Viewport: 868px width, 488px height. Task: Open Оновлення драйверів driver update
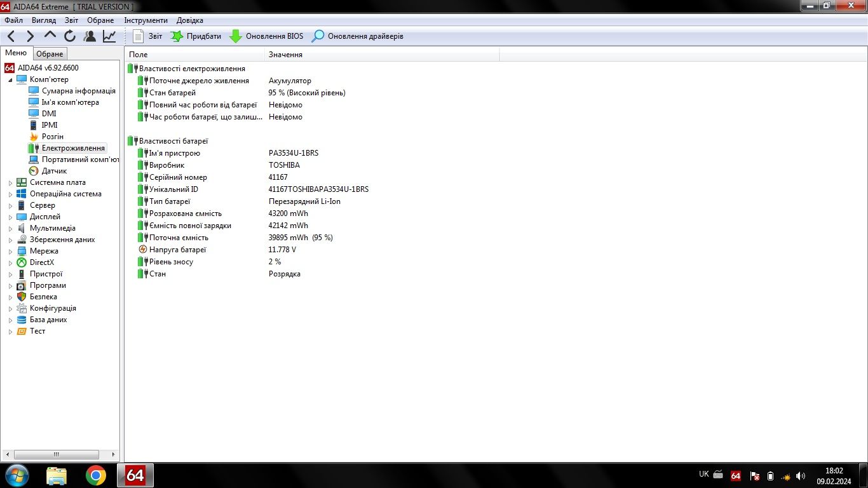pyautogui.click(x=358, y=36)
